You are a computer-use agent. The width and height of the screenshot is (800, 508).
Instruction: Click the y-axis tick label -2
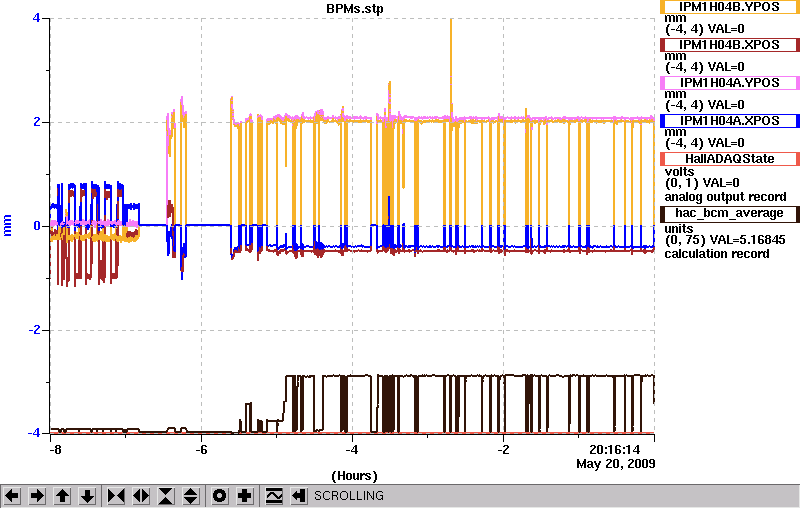tap(34, 330)
